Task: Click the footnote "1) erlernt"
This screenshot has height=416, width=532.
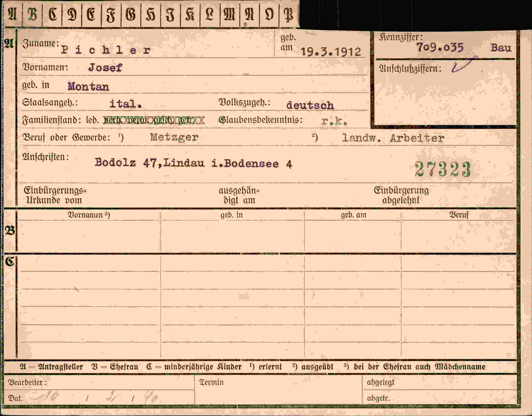Action: 266,367
